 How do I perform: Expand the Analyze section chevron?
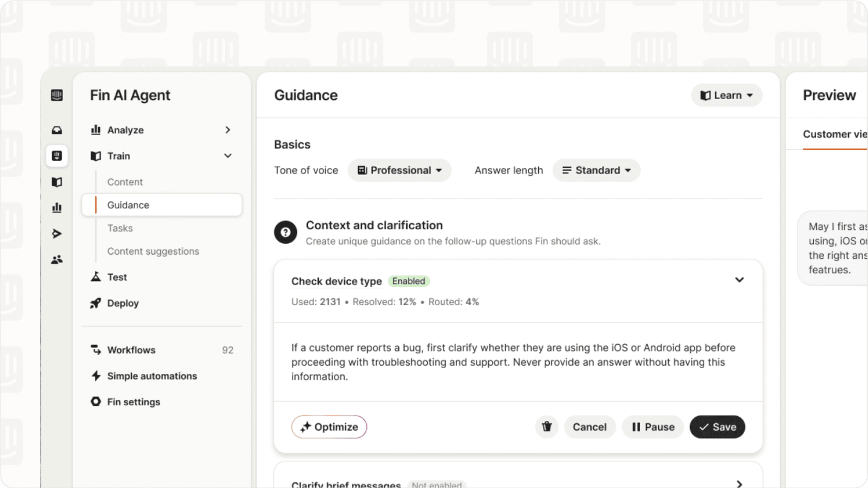228,130
